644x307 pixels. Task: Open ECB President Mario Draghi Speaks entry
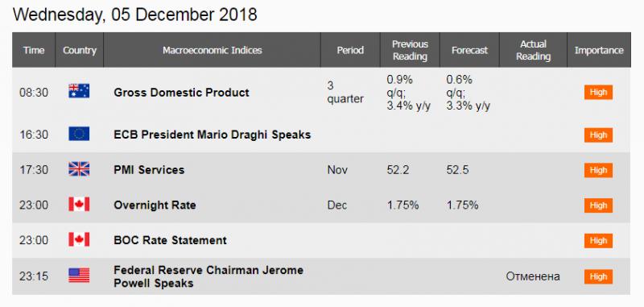tap(213, 135)
